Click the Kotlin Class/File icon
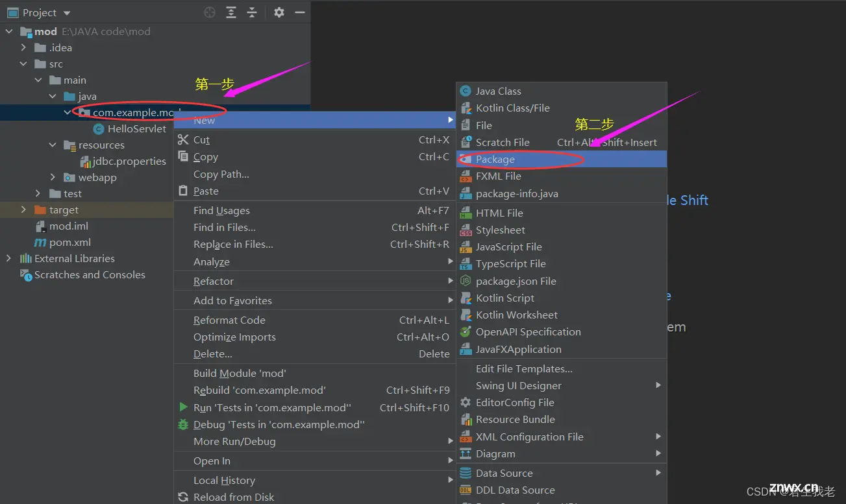Image resolution: width=846 pixels, height=504 pixels. (x=465, y=108)
